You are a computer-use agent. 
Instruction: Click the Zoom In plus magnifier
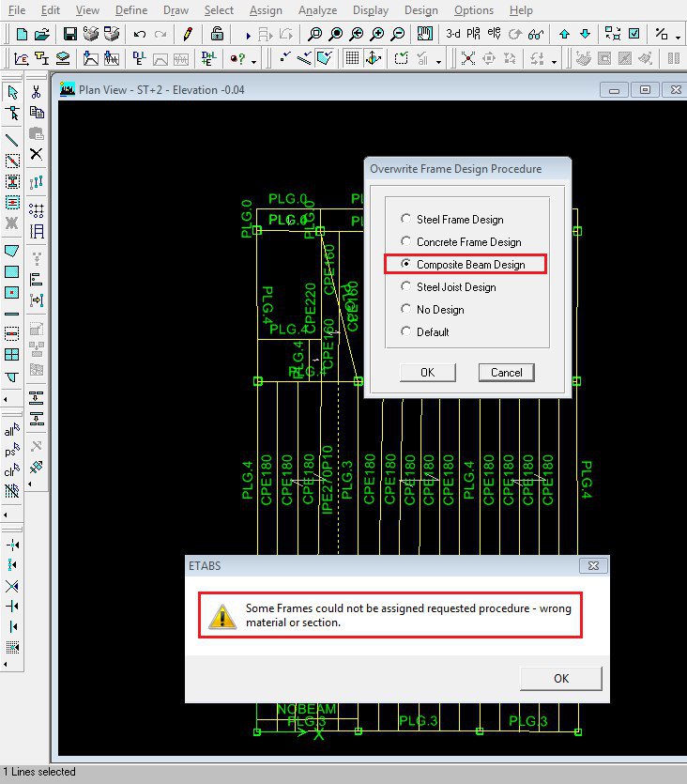coord(377,34)
